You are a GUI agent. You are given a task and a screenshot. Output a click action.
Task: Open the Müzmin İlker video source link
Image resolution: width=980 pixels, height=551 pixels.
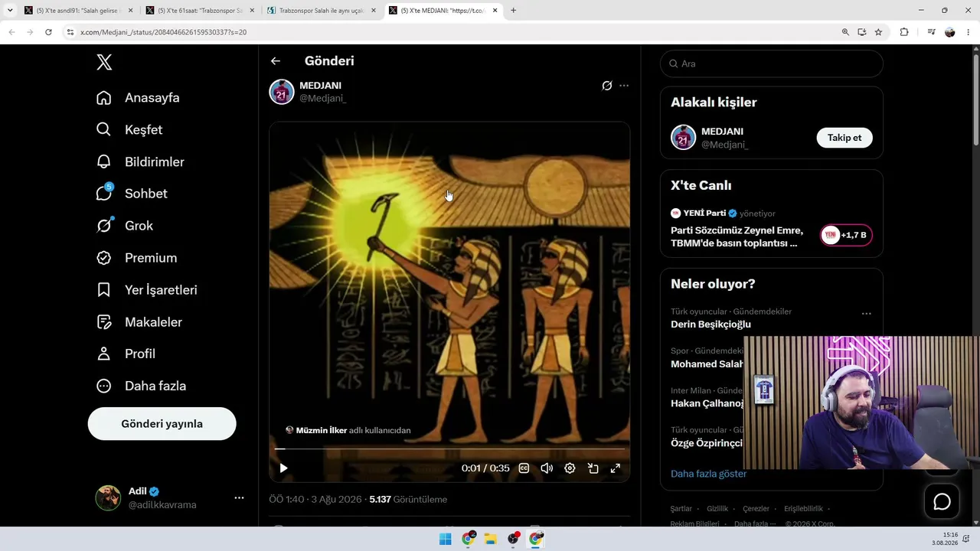348,430
